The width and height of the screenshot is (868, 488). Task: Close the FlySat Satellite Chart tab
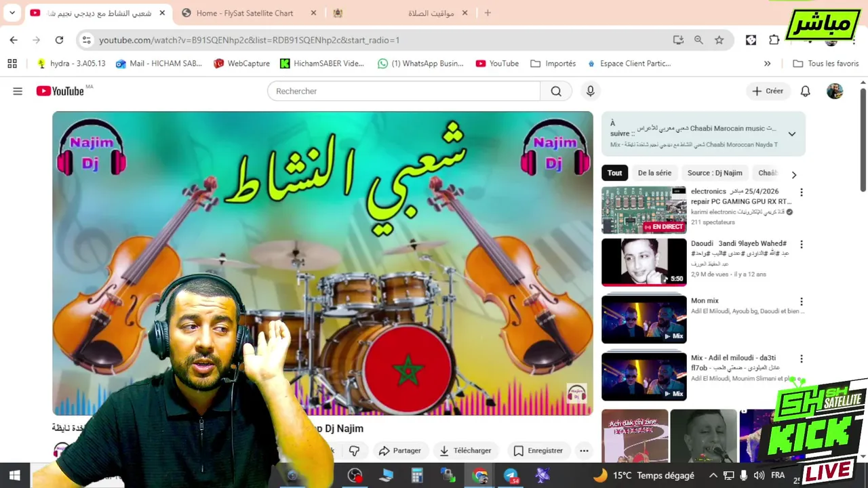pyautogui.click(x=313, y=13)
